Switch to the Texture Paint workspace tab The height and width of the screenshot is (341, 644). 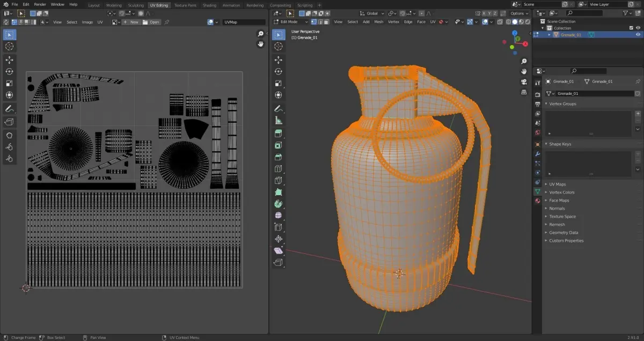pyautogui.click(x=185, y=5)
